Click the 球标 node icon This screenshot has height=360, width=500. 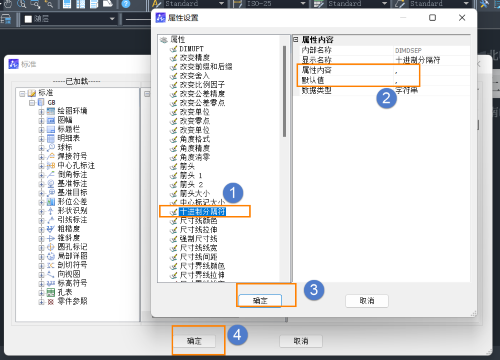pyautogui.click(x=51, y=147)
